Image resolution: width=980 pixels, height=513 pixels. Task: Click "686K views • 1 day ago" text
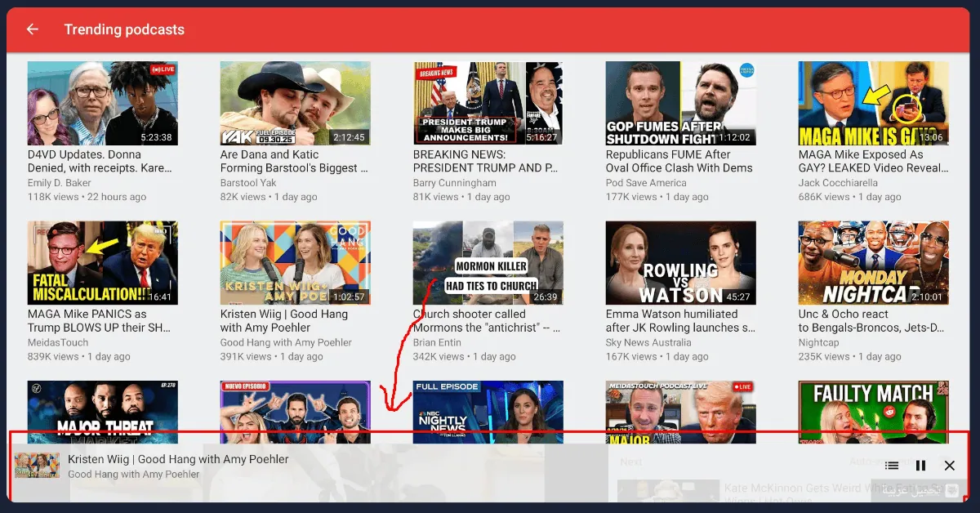click(850, 197)
